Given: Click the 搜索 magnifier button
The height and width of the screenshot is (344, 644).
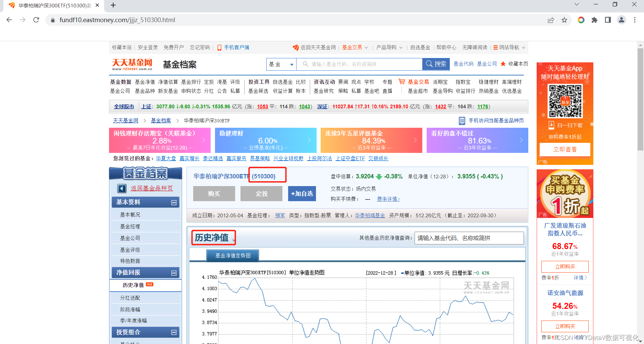Looking at the screenshot, I should coord(436,64).
